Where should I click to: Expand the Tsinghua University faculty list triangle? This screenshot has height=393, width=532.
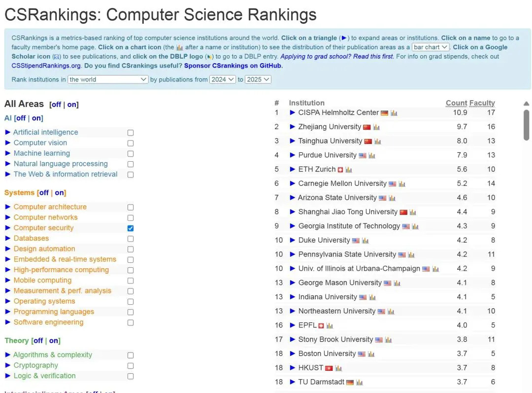pos(293,141)
